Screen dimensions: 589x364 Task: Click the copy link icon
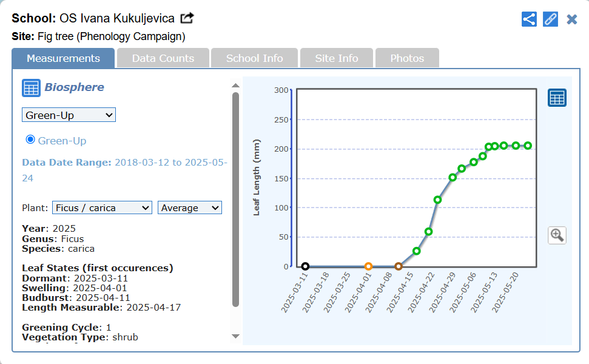[x=550, y=19]
